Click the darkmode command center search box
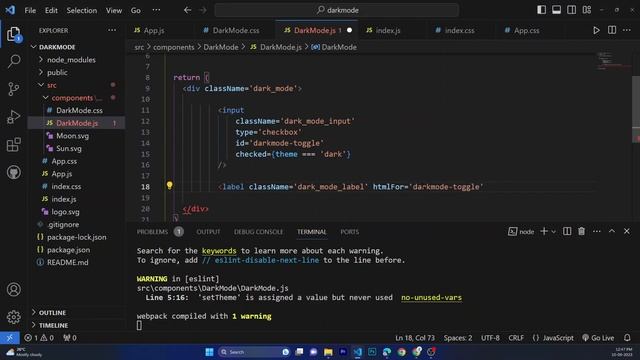 pos(337,10)
